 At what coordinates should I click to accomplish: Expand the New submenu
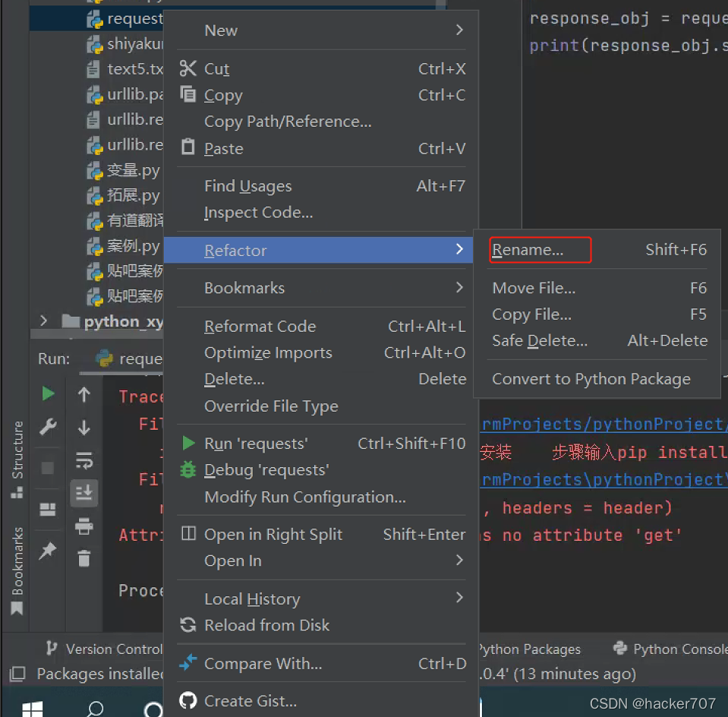click(321, 30)
